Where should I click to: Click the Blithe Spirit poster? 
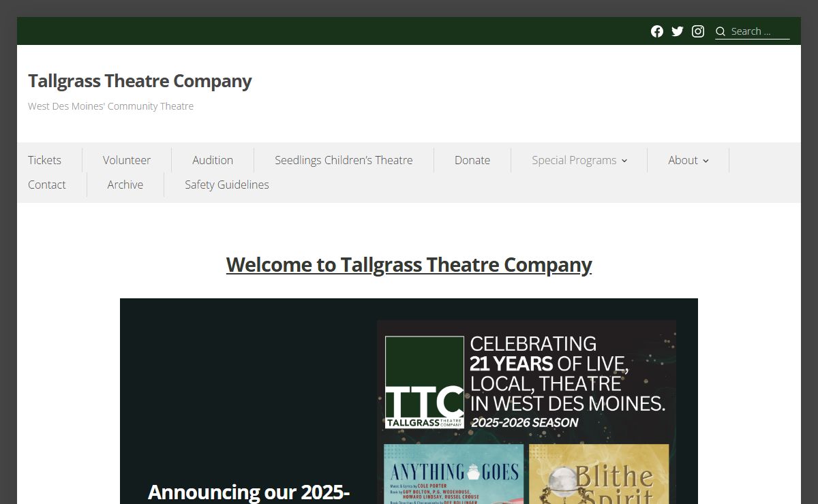point(599,474)
